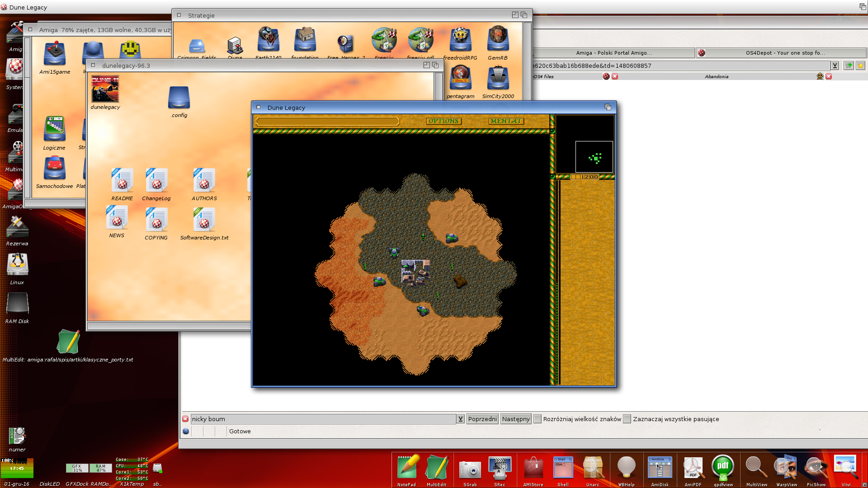The height and width of the screenshot is (488, 868).
Task: Click dunelegacy-96.3 window horizontal scrollbar
Action: (170, 326)
